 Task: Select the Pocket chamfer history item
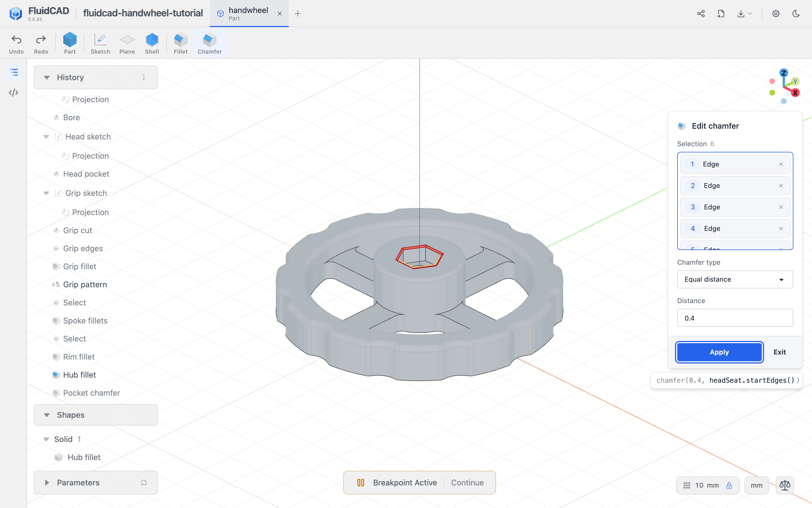point(91,393)
